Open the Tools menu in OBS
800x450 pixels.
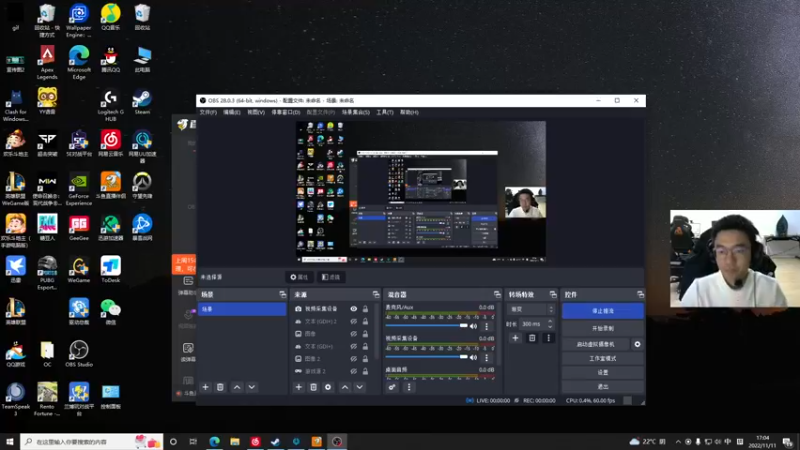coord(385,112)
